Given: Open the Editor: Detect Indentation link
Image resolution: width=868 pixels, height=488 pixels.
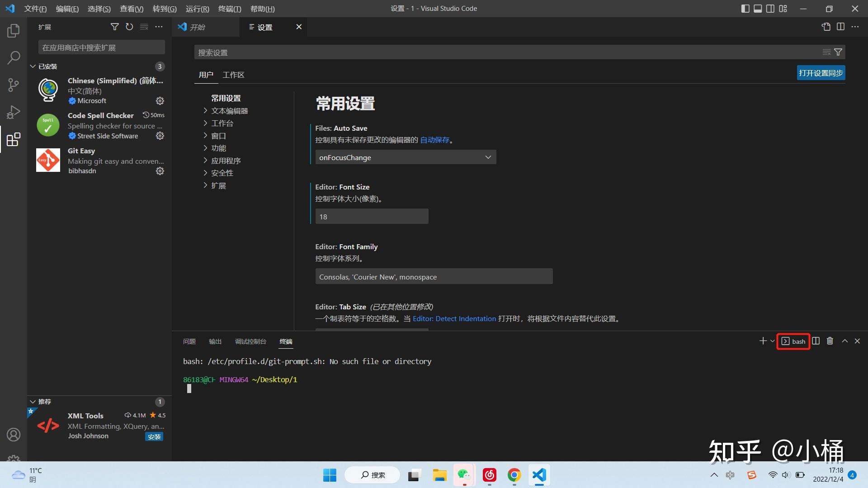Looking at the screenshot, I should pyautogui.click(x=454, y=318).
